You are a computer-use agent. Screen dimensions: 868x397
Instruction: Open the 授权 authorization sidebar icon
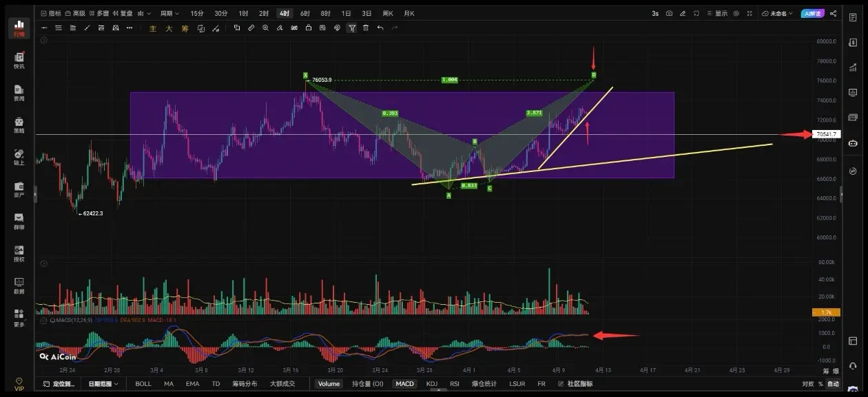(19, 253)
